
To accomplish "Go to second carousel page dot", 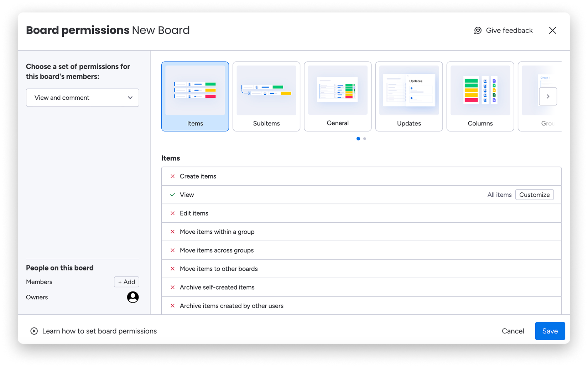I will (x=365, y=139).
